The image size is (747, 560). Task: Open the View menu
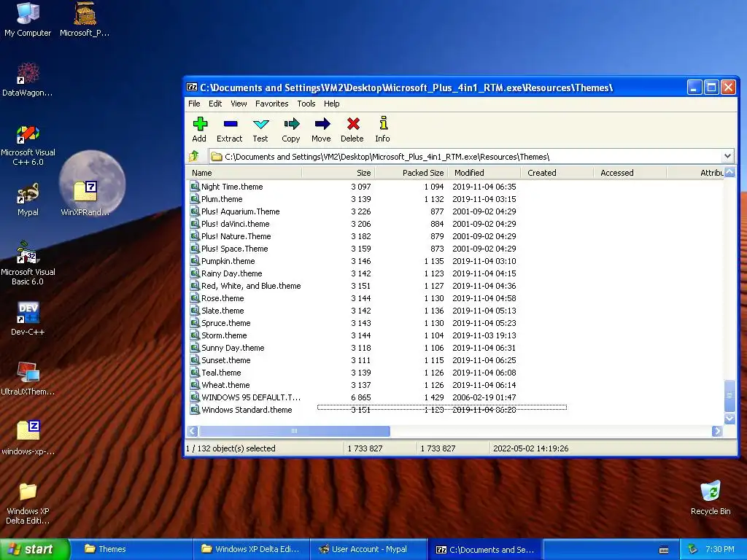coord(239,104)
